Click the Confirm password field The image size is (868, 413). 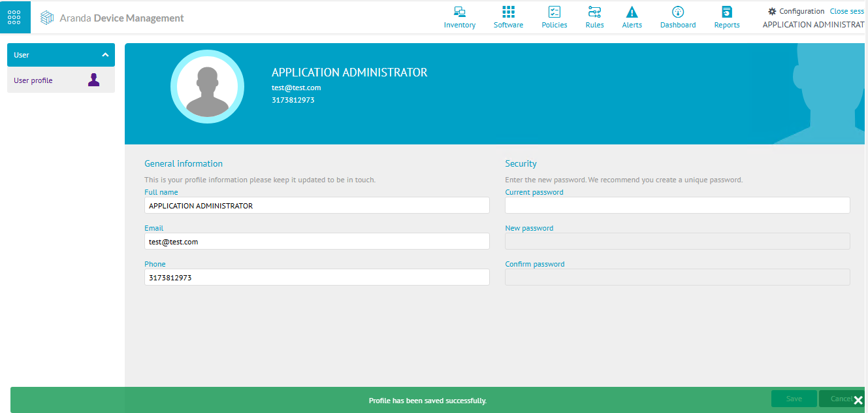pos(677,277)
